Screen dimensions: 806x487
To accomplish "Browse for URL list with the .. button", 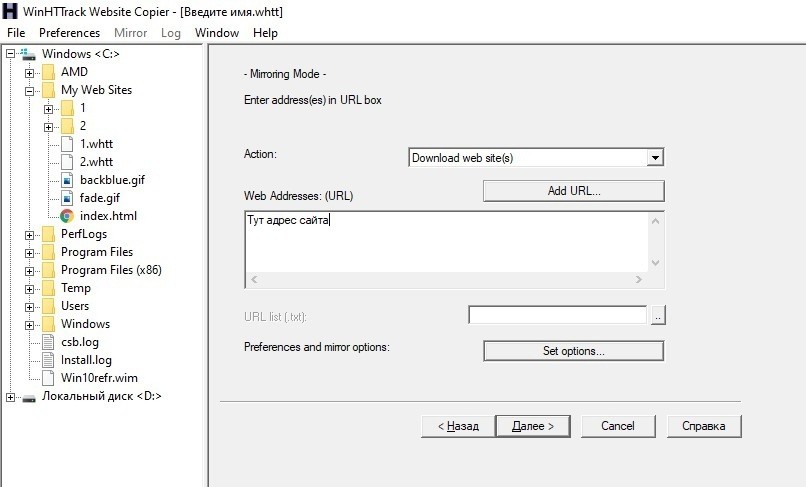I will coord(658,315).
